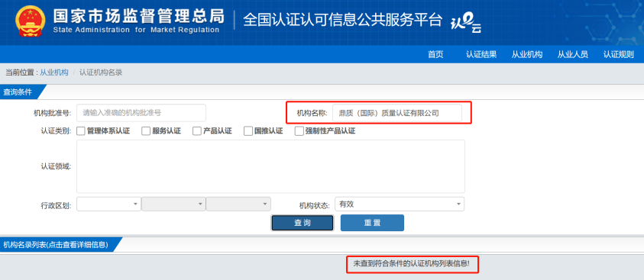Viewport: 644px width, 280px height.
Task: Click the 未查到符合条件的认证机构列表信息 message
Action: click(x=412, y=265)
